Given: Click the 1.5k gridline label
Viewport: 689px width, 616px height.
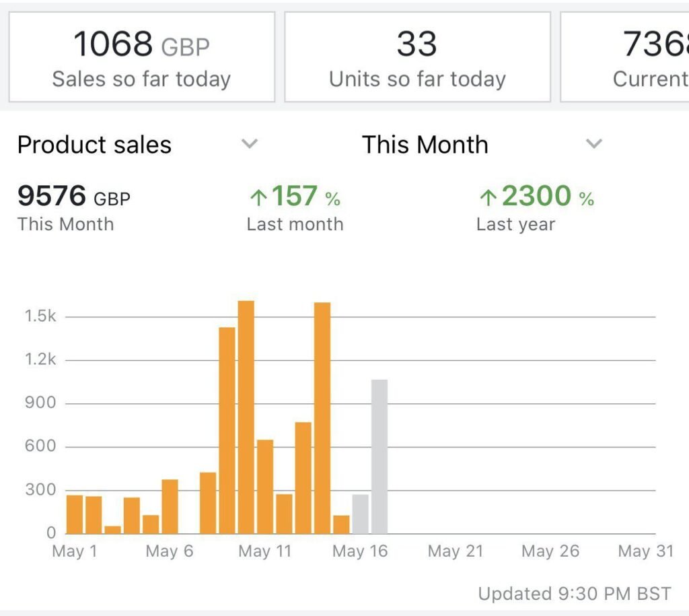Looking at the screenshot, I should 41,316.
